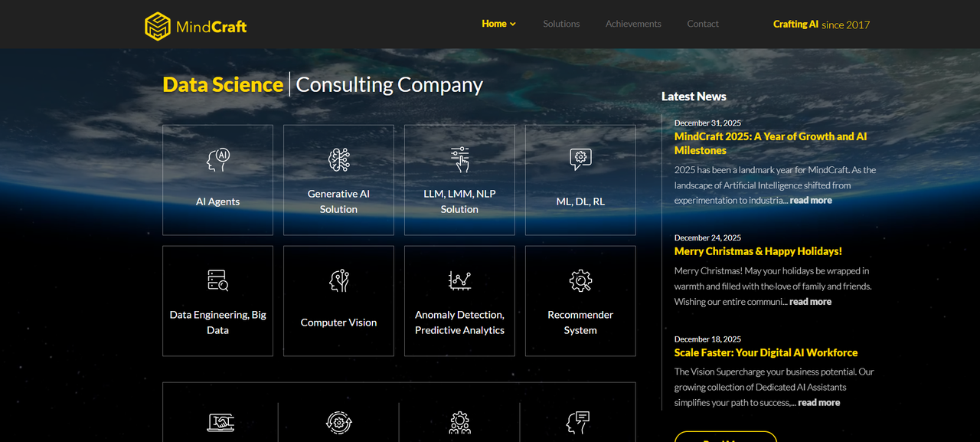Image resolution: width=980 pixels, height=442 pixels.
Task: Open the Contact menu item
Action: [x=703, y=24]
